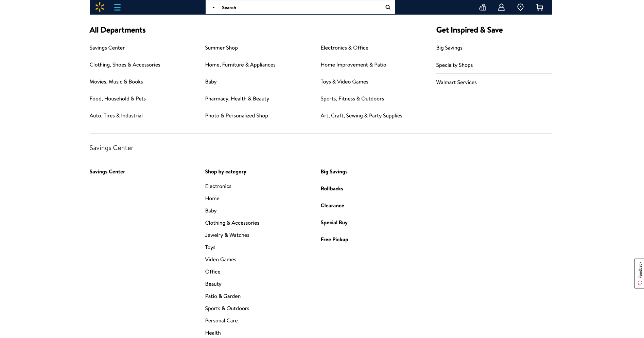Screen dimensions: 644x338
Task: Click the store location pin icon
Action: click(520, 7)
